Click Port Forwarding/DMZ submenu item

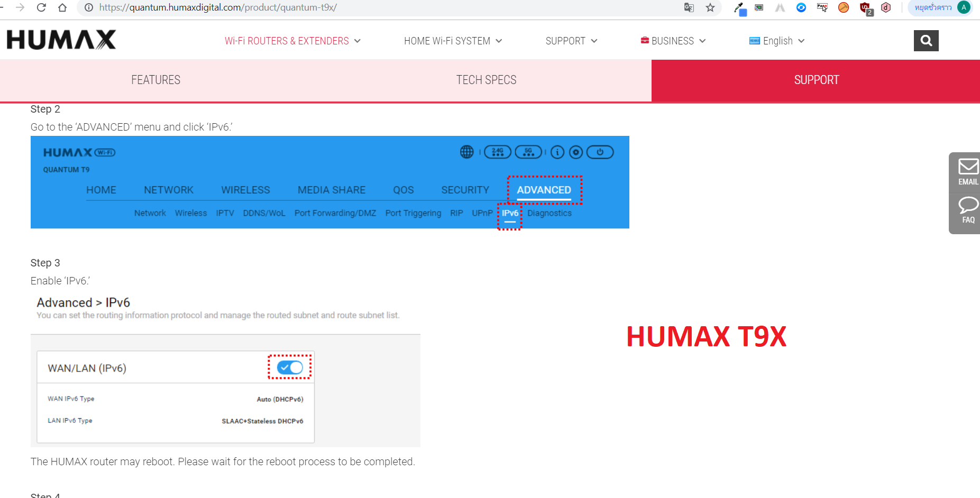pyautogui.click(x=335, y=213)
